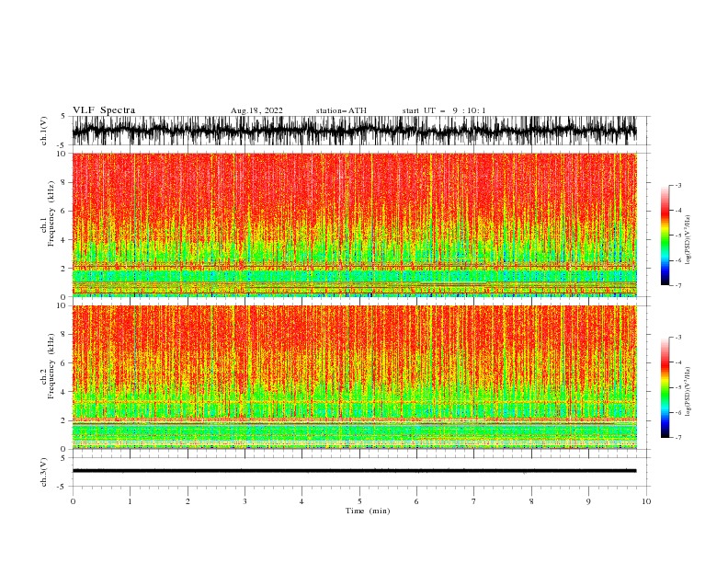This screenshot has height=563, width=728.
Task: Click the "7" minute time tick label
Action: pos(474,501)
